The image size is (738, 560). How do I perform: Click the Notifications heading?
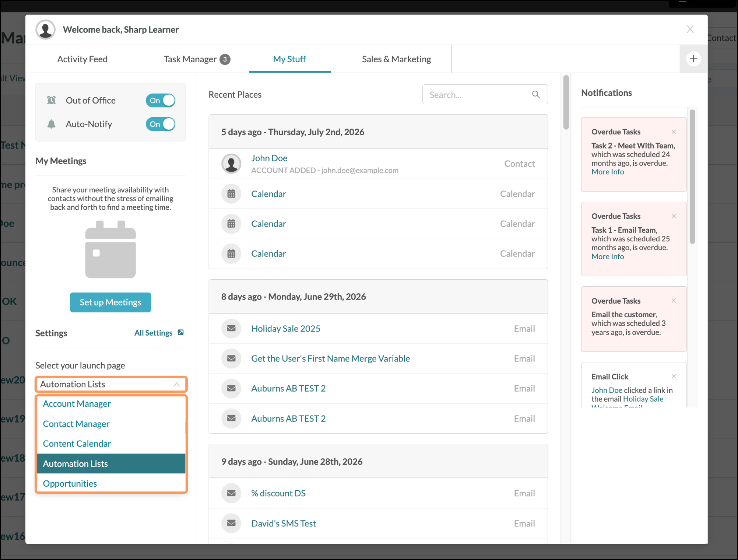(606, 93)
